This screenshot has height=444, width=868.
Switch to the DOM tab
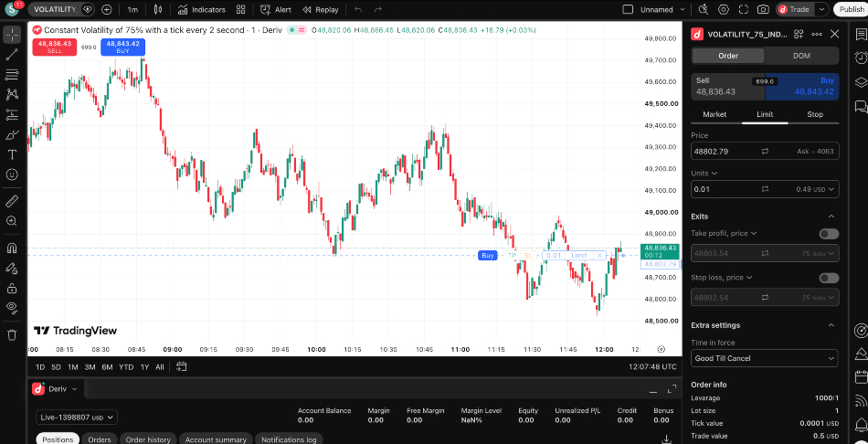[801, 56]
